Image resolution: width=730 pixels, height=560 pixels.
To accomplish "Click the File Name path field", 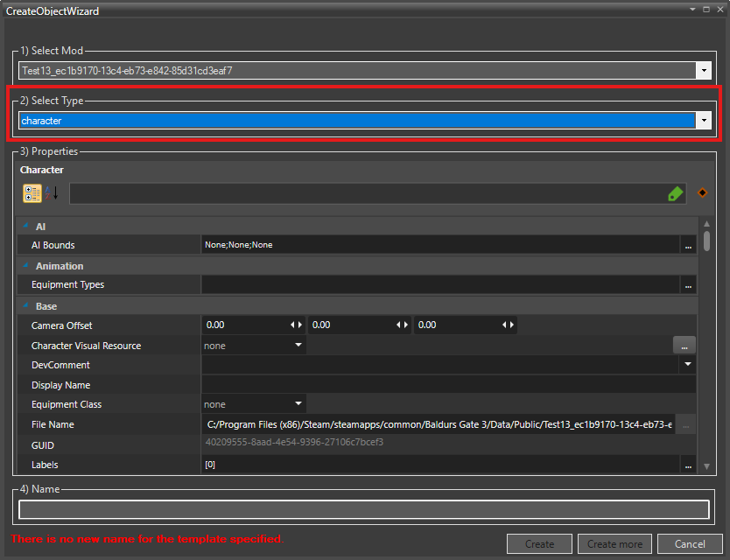I will pos(439,424).
